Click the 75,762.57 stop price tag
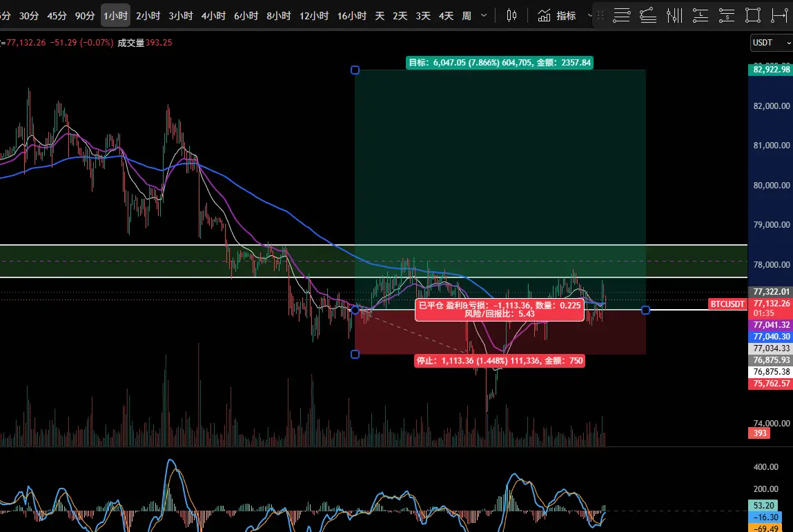793x532 pixels. click(x=771, y=384)
